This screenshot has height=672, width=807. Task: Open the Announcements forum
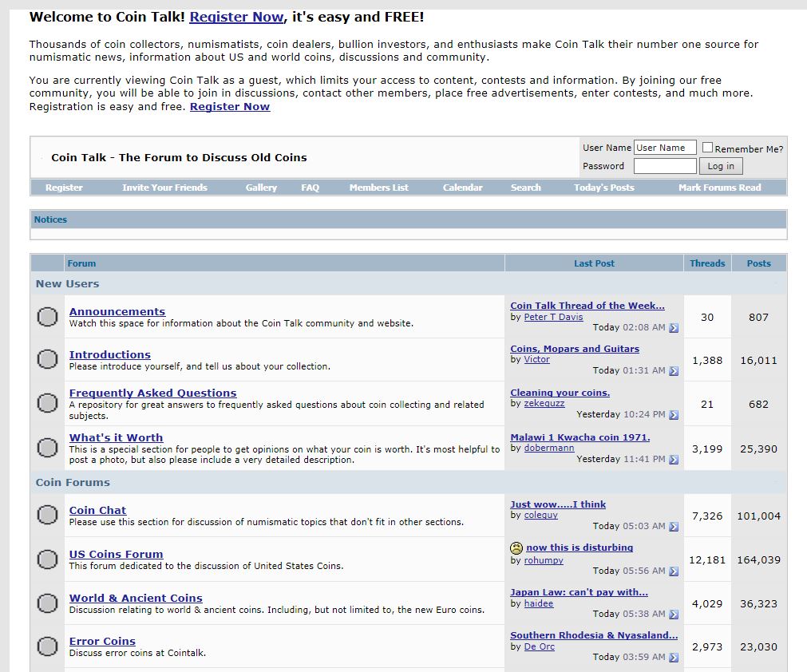(x=117, y=311)
